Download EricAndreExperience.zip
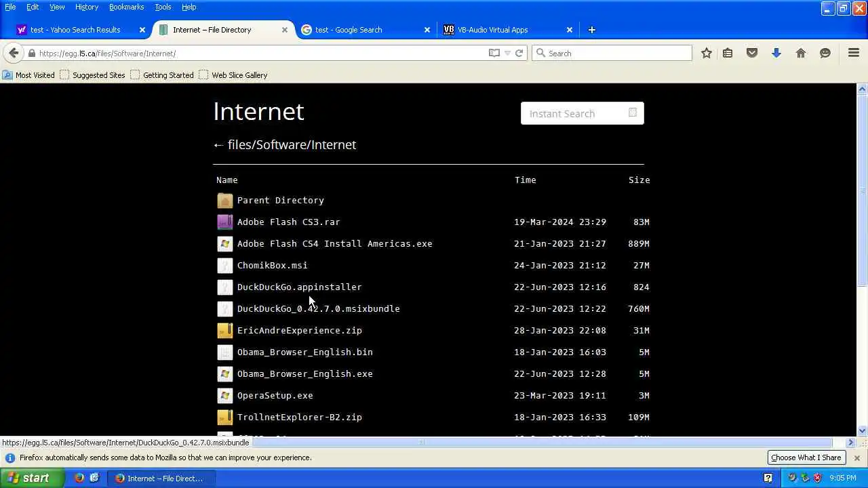Image resolution: width=868 pixels, height=488 pixels. (x=299, y=330)
